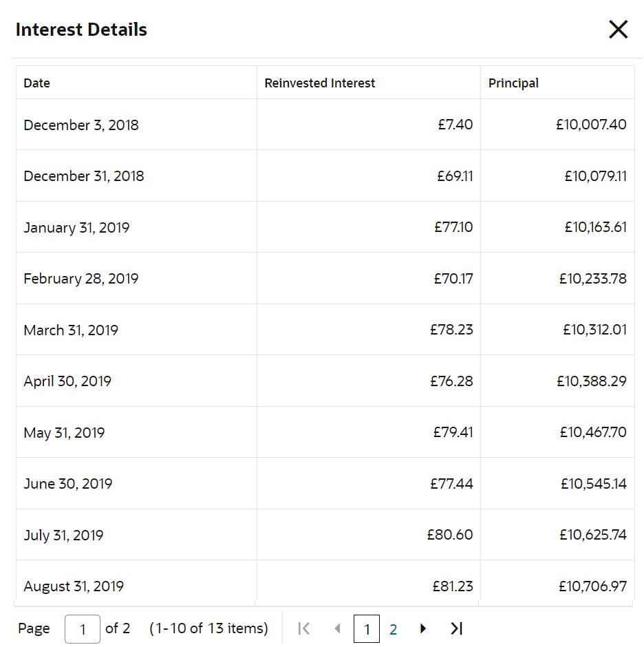This screenshot has width=644, height=647.
Task: Select page 2 link in pagination
Action: 394,629
